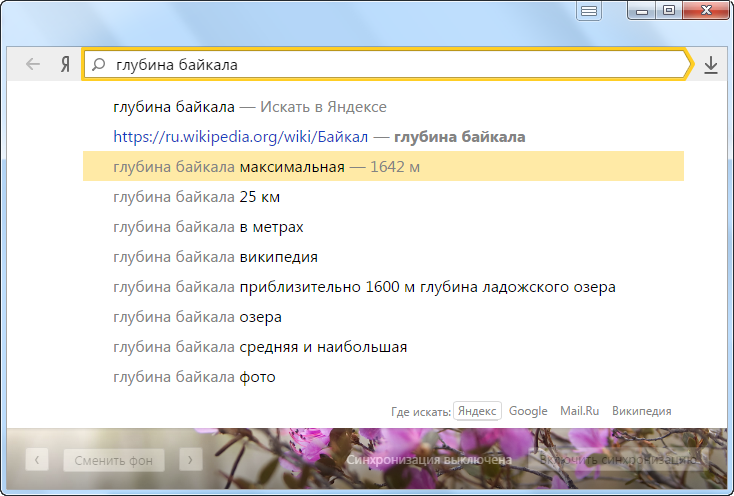Screen dimensions: 734x496
Task: Show previous background with left chevron
Action: click(x=37, y=460)
